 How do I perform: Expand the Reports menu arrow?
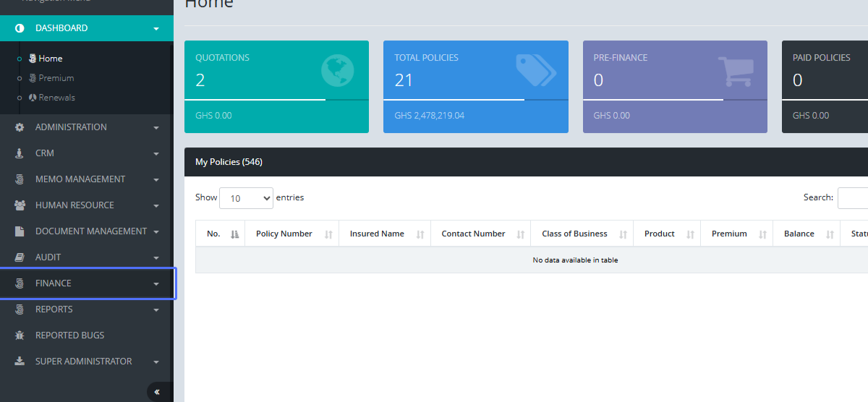pos(156,310)
